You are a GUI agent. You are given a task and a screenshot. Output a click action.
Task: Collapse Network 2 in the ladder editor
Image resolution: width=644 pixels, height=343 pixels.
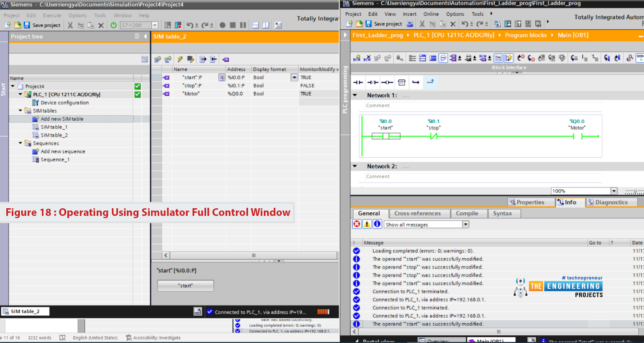click(355, 166)
